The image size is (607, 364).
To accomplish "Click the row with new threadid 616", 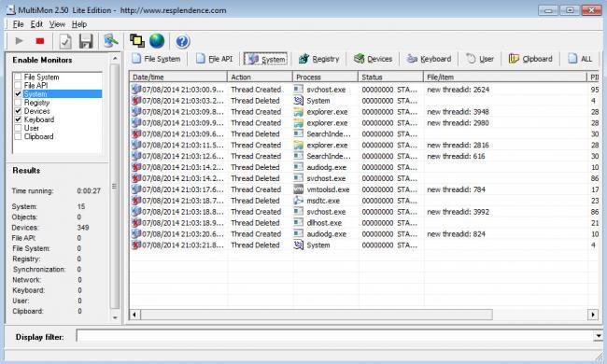I will [x=365, y=156].
